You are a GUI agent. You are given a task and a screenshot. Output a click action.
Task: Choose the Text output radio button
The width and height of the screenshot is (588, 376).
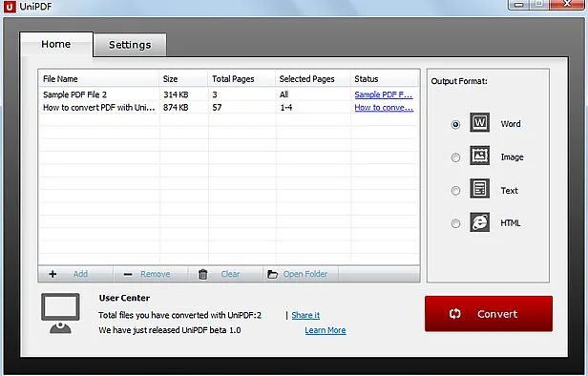point(455,191)
